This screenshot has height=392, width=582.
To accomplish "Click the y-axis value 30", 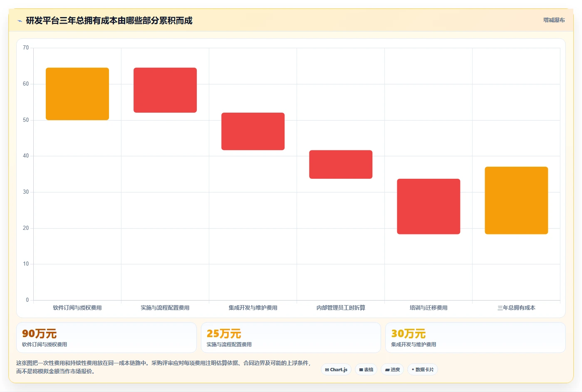I will tap(26, 192).
